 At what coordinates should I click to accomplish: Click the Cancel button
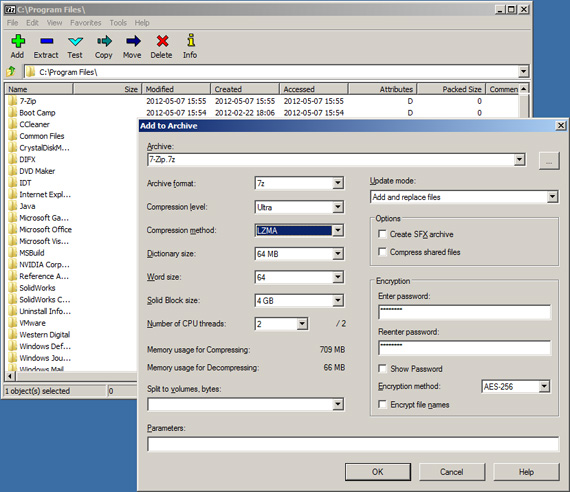pyautogui.click(x=452, y=472)
